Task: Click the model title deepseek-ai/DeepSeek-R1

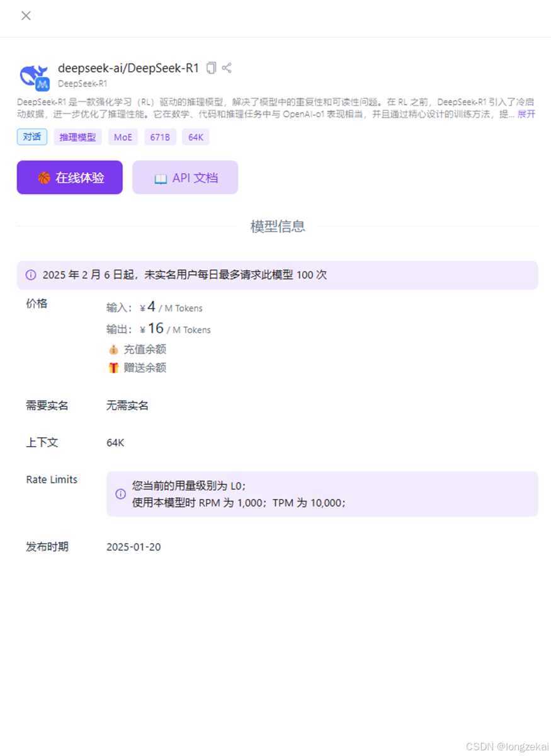Action: pyautogui.click(x=128, y=68)
